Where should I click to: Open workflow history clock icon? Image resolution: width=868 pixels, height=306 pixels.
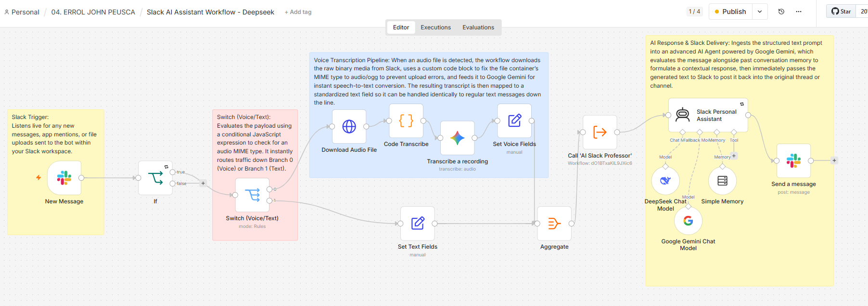tap(781, 12)
